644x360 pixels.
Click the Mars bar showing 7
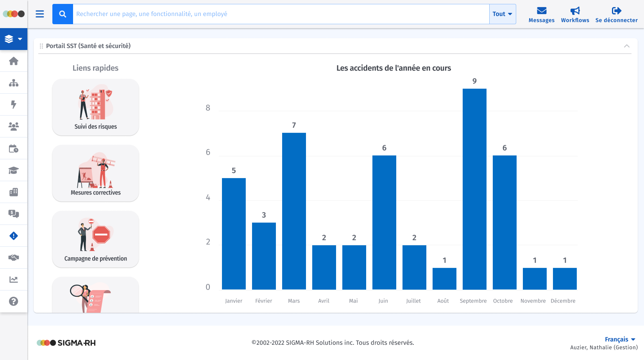294,211
